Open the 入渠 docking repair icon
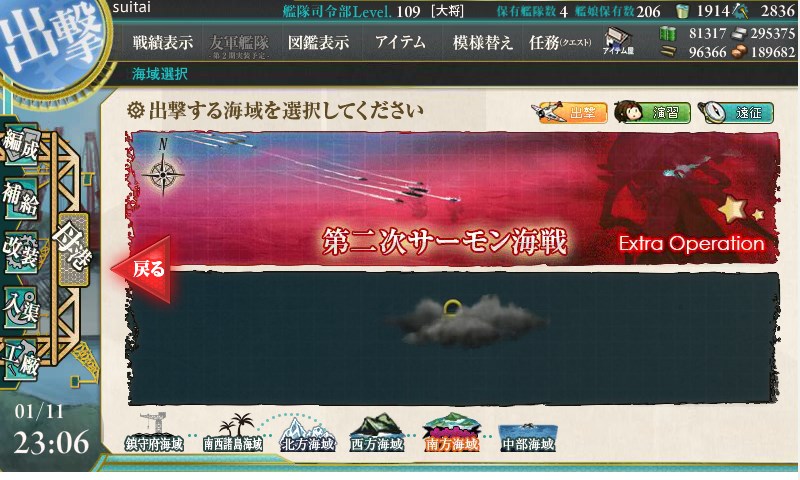This screenshot has width=800, height=480. pos(20,307)
